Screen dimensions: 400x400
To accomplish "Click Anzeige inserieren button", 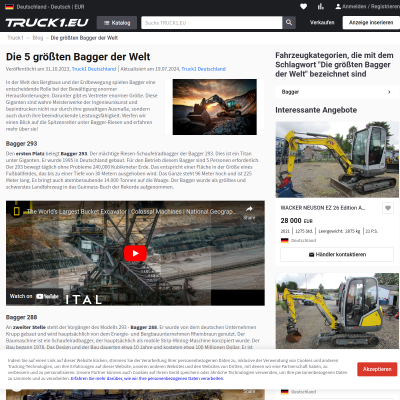I will [x=371, y=23].
